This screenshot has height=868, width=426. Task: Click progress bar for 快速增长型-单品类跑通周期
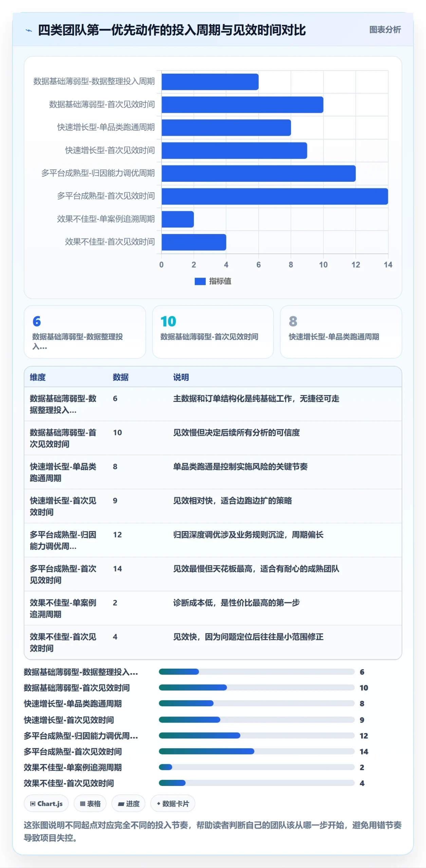pyautogui.click(x=257, y=704)
